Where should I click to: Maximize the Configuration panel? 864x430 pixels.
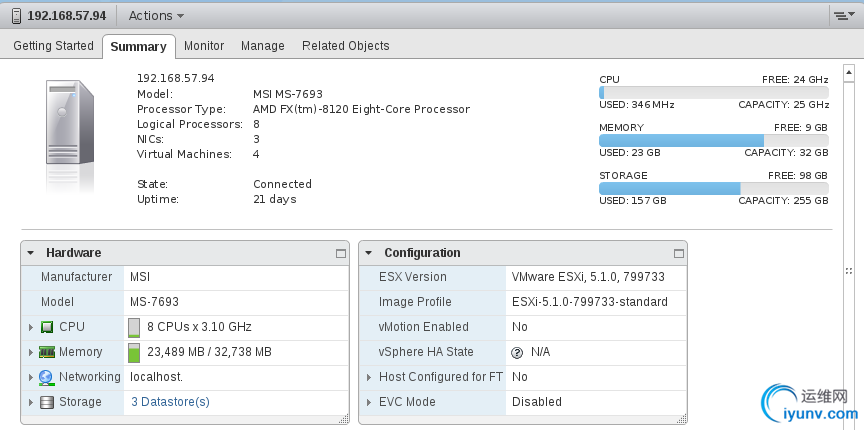[679, 254]
